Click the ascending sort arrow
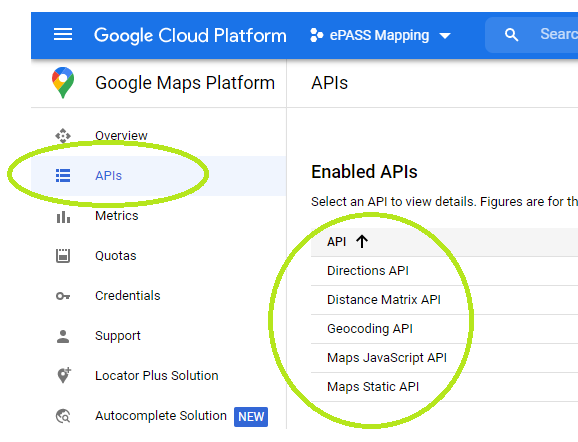Screen dimensions: 578x442 (362, 242)
